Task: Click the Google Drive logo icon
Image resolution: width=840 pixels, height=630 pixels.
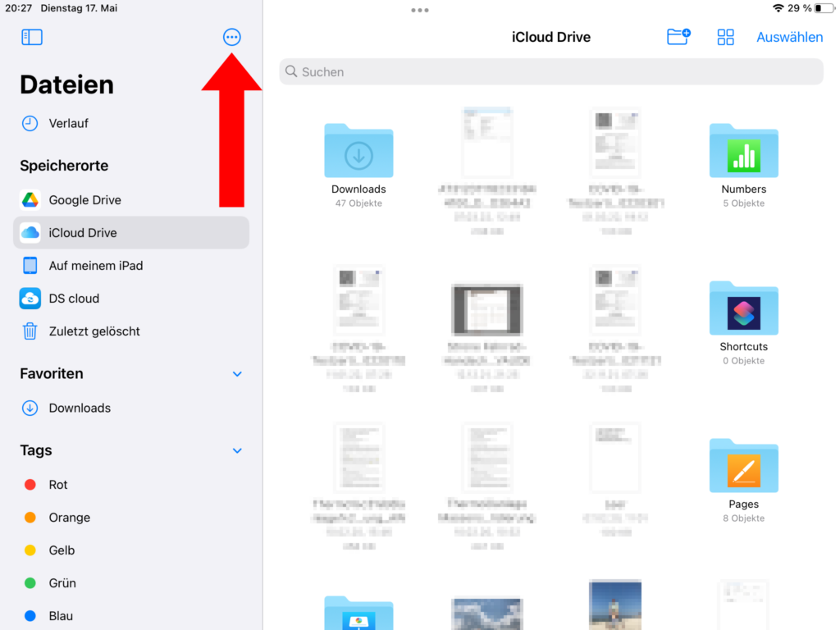Action: pos(30,200)
